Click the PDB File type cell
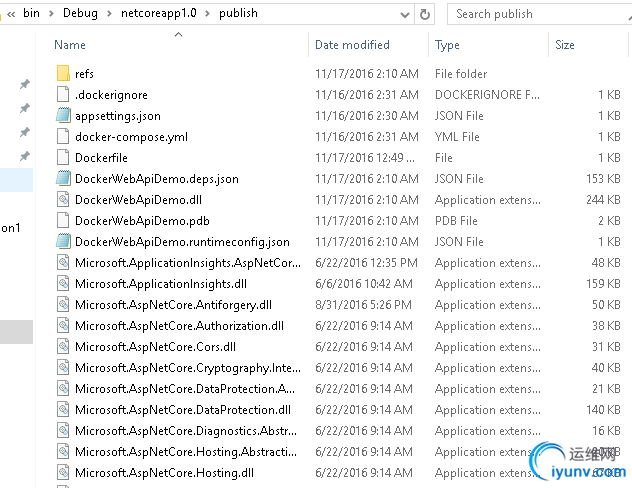The height and width of the screenshot is (488, 632). coord(456,220)
